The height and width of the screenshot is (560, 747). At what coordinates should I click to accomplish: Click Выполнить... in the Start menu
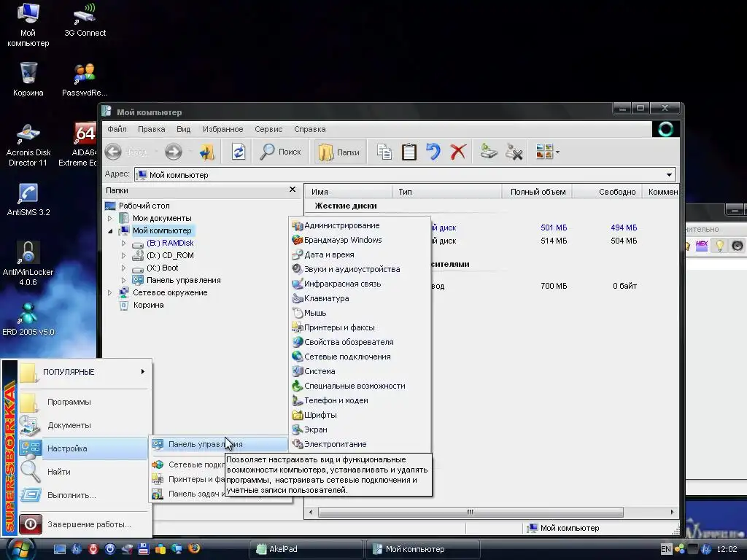click(x=83, y=495)
